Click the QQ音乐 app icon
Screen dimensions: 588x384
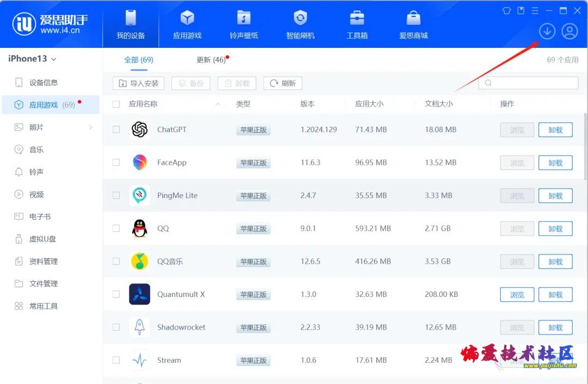[139, 261]
